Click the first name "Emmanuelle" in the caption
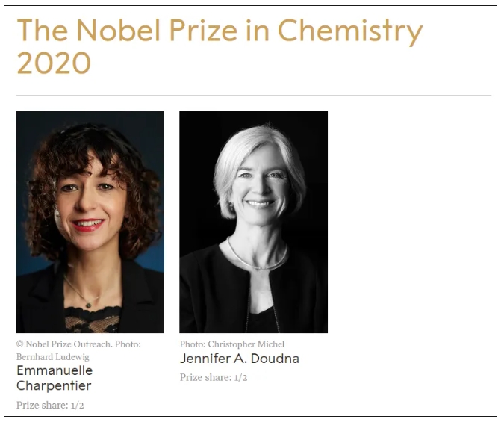The width and height of the screenshot is (504, 422). [x=55, y=370]
